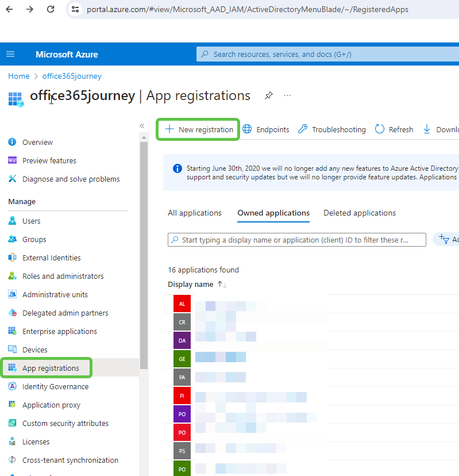Open Roles and administrators page
459x476 pixels.
click(63, 276)
